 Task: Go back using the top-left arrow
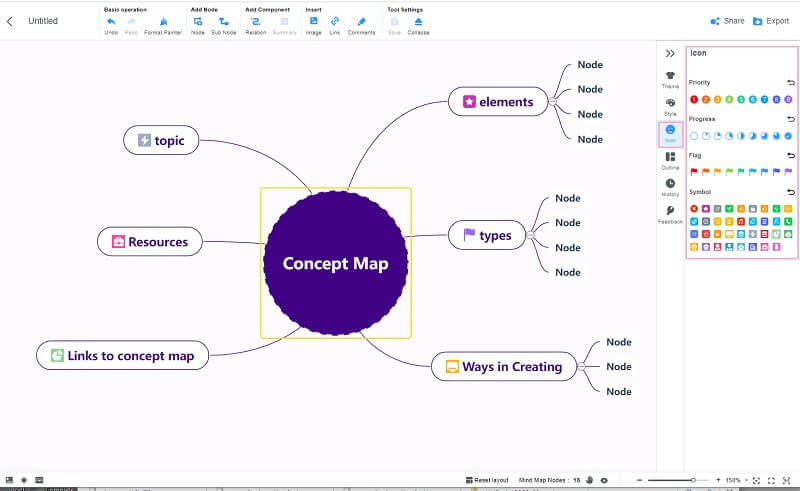(x=10, y=21)
